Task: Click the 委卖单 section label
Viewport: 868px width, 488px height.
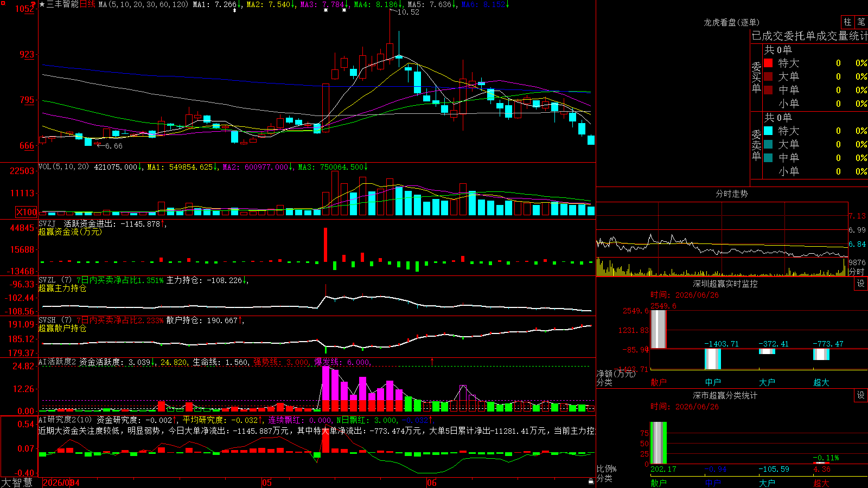Action: (x=756, y=145)
